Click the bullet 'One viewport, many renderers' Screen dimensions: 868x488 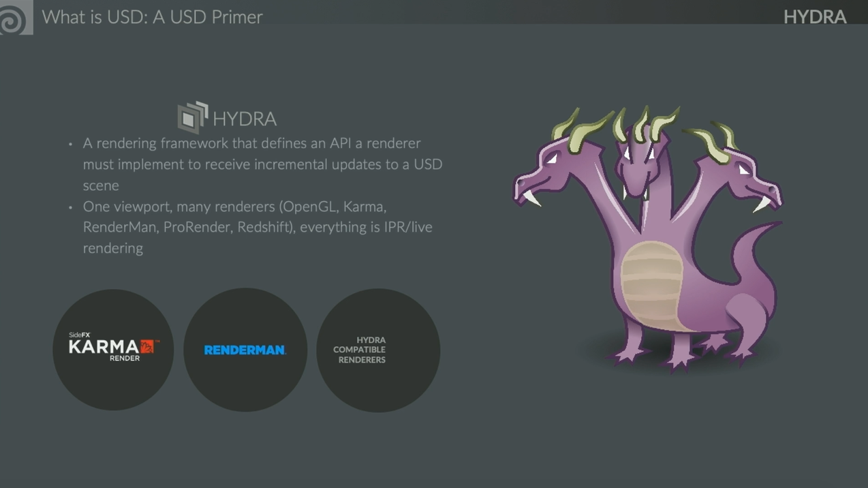point(258,227)
